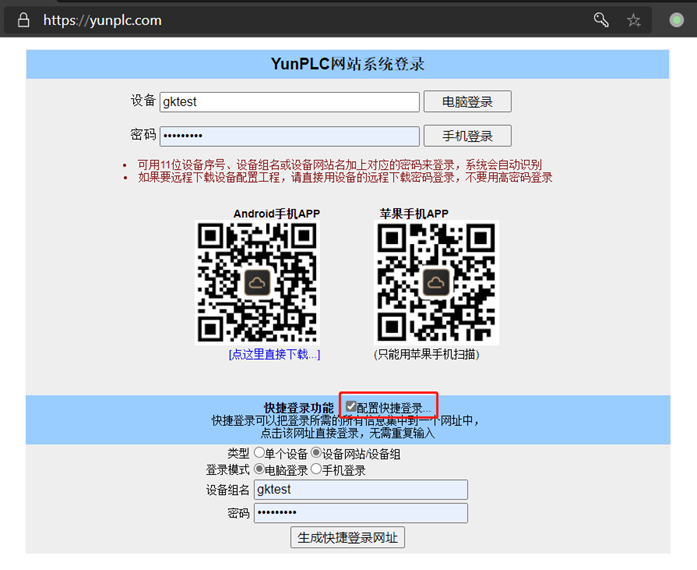The width and height of the screenshot is (697, 570).
Task: Bookmark page with the star icon
Action: tap(633, 20)
